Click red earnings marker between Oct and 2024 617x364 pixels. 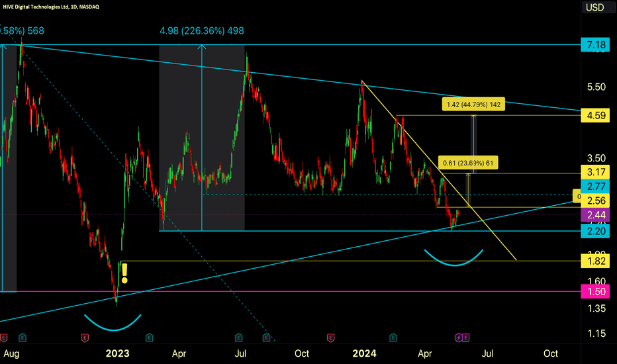click(330, 338)
